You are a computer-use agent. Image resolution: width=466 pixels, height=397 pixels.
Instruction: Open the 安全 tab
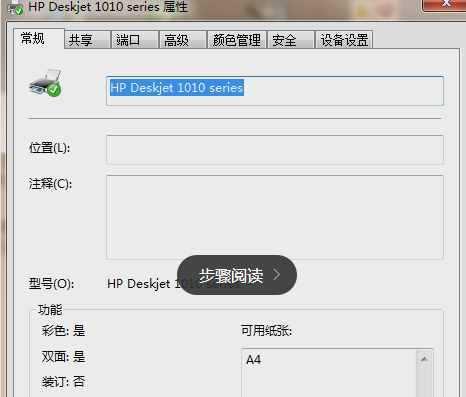(291, 40)
